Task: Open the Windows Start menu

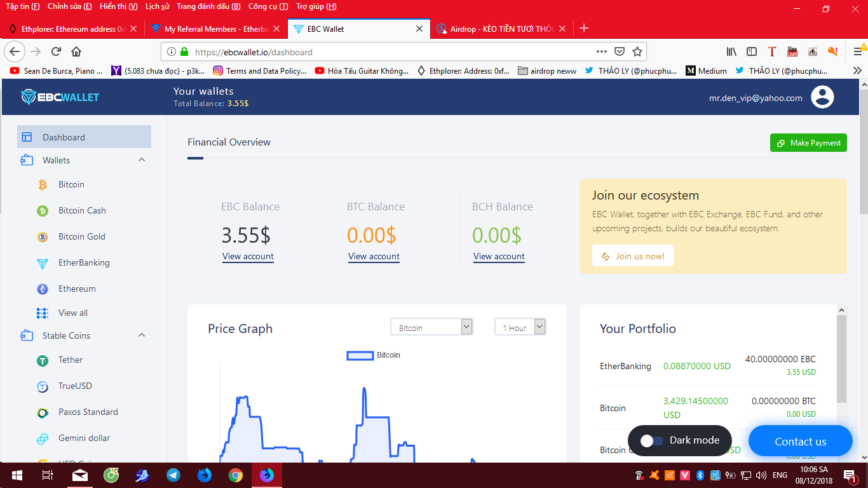Action: coord(17,475)
